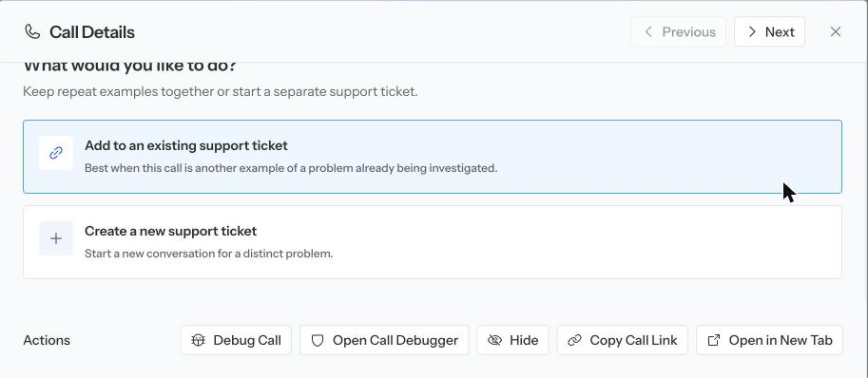Select Add to an existing support ticket

point(433,157)
